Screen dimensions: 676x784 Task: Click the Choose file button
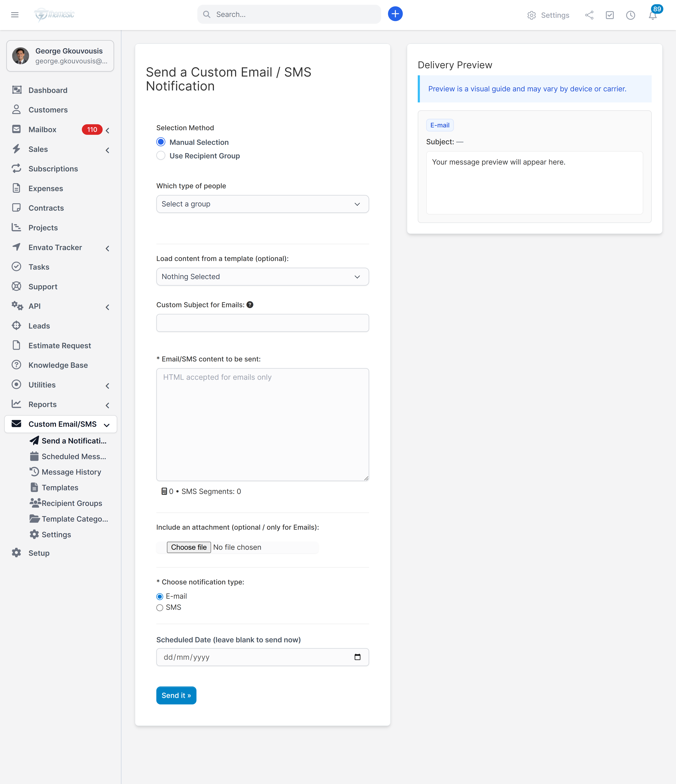coord(189,547)
